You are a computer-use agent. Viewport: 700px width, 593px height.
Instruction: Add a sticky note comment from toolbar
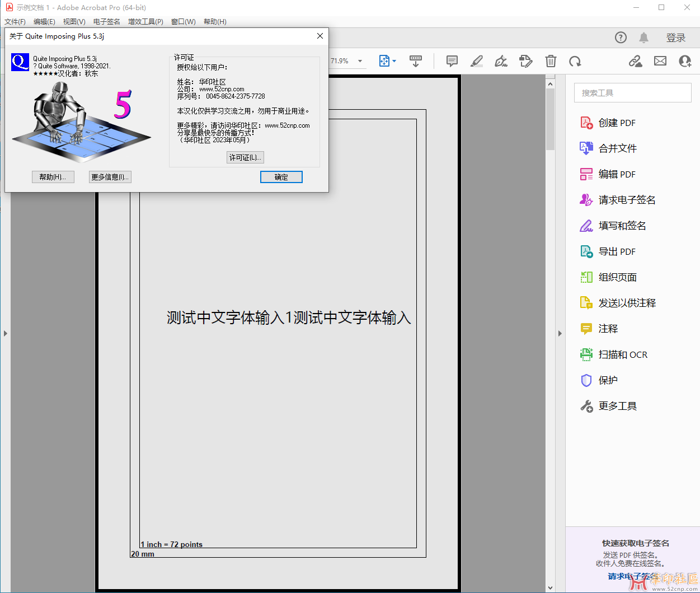point(452,61)
